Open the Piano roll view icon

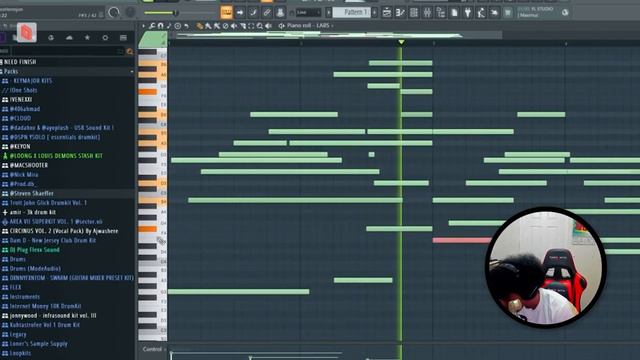coord(400,13)
